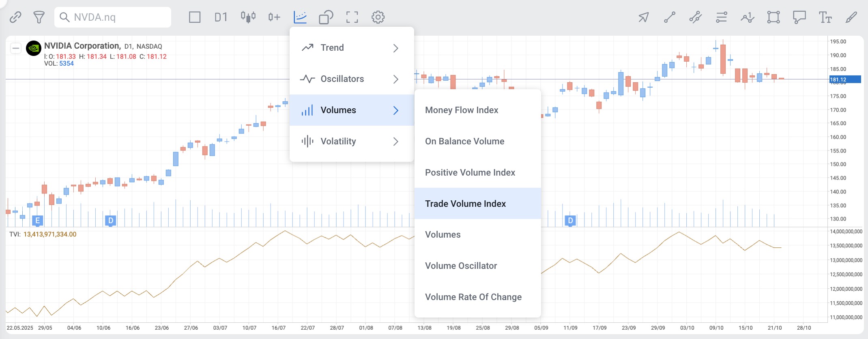This screenshot has width=868, height=339.
Task: Pick the brush drawing tool
Action: pos(851,17)
